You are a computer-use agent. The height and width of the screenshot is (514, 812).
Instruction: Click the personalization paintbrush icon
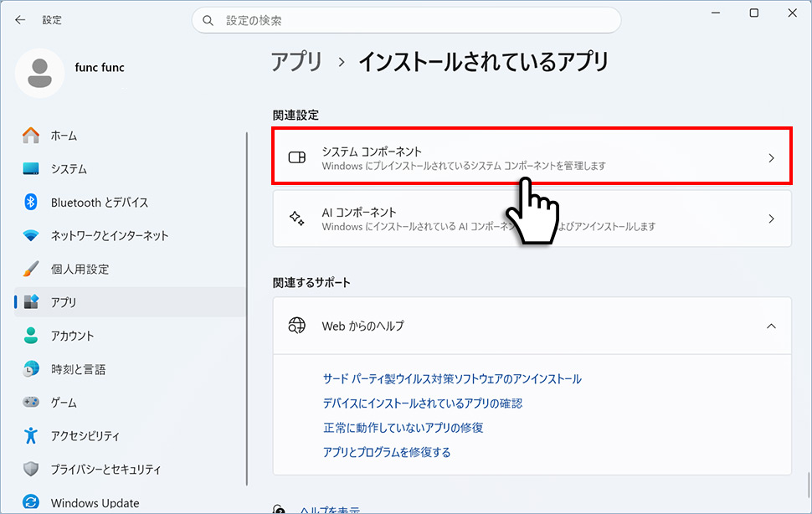pos(31,269)
